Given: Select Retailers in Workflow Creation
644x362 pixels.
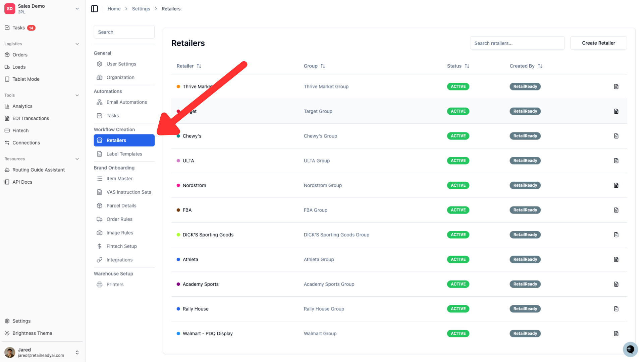Looking at the screenshot, I should pyautogui.click(x=124, y=140).
